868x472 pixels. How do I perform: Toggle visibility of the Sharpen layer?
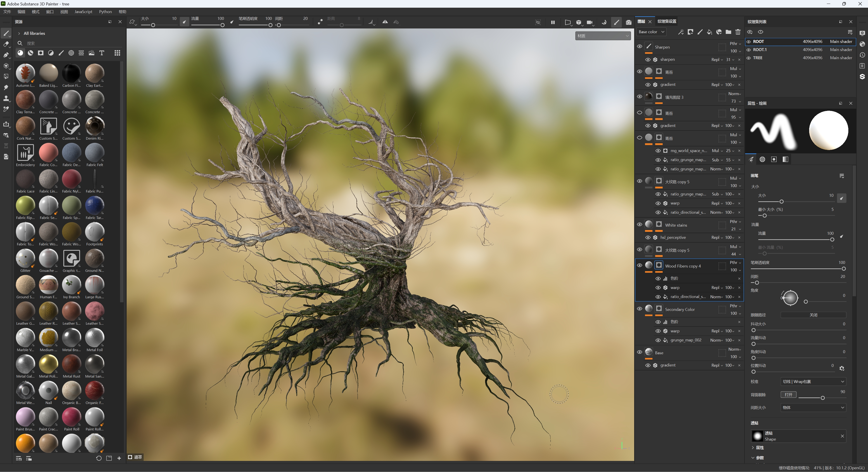pyautogui.click(x=639, y=47)
